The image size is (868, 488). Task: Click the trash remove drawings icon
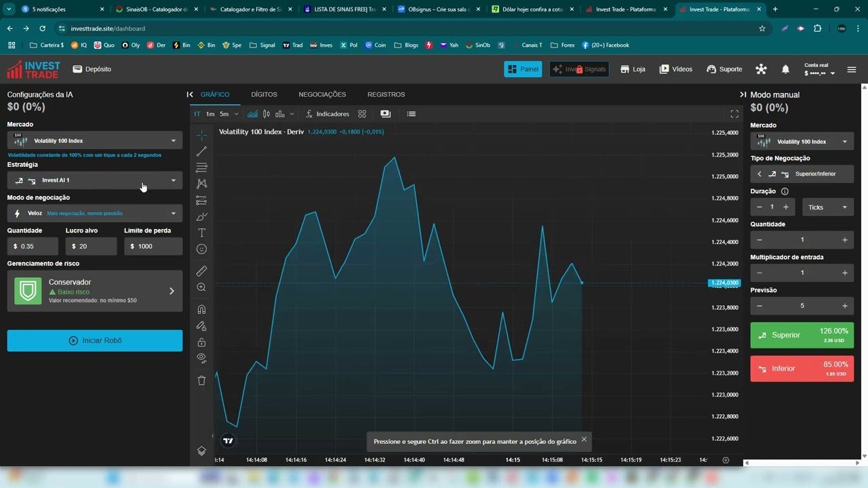[x=201, y=380]
